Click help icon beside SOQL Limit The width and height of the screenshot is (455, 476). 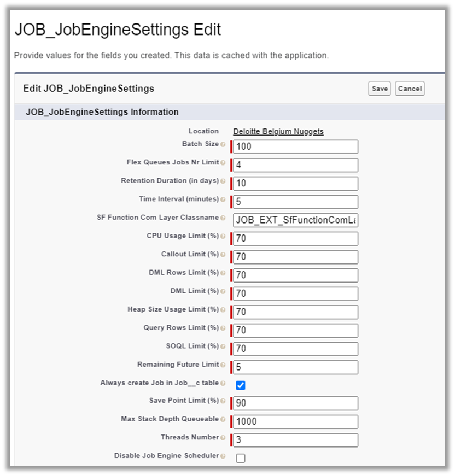coord(223,346)
